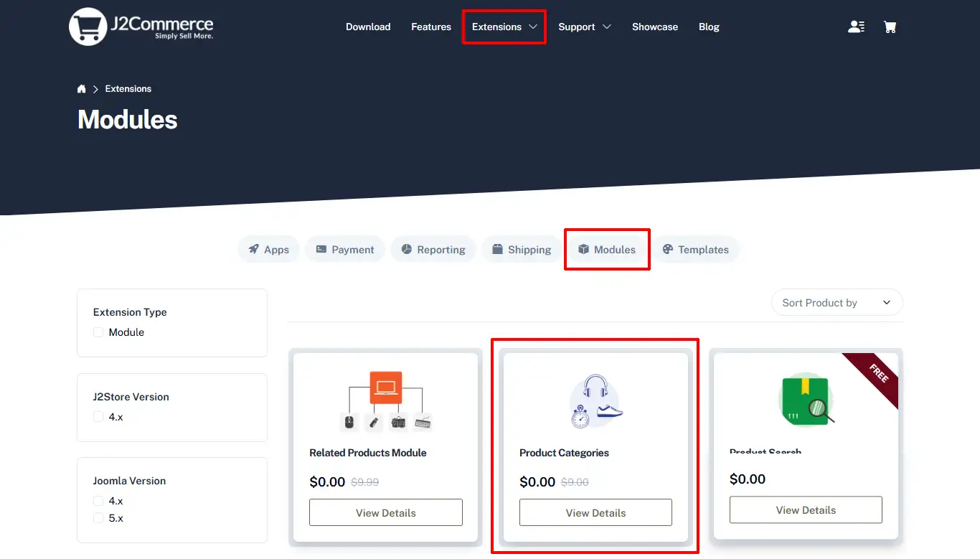
Task: Tick the Joomla Version 5.x checkbox
Action: [x=98, y=518]
